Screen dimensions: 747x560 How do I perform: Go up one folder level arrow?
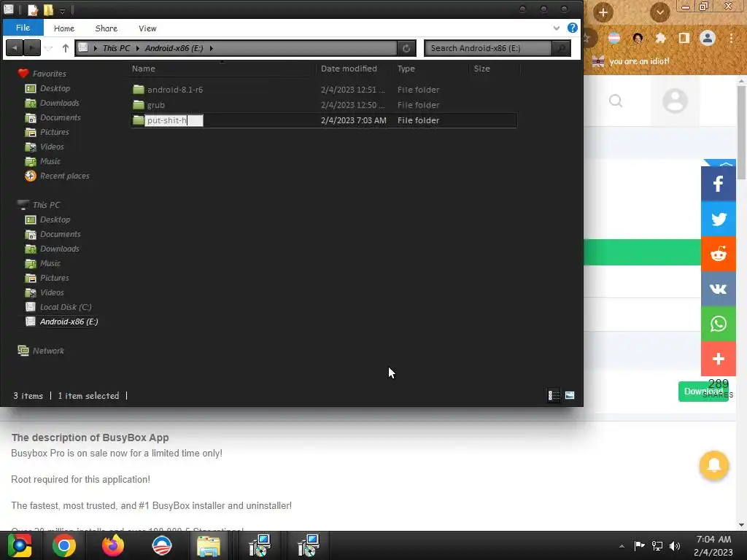point(65,47)
